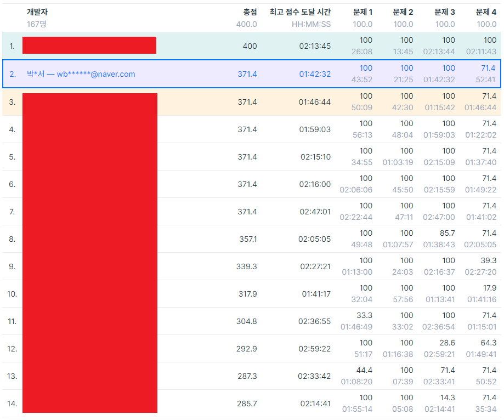Select the time 02:16:00 in rank 6
This screenshot has width=504, height=420.
pos(315,184)
